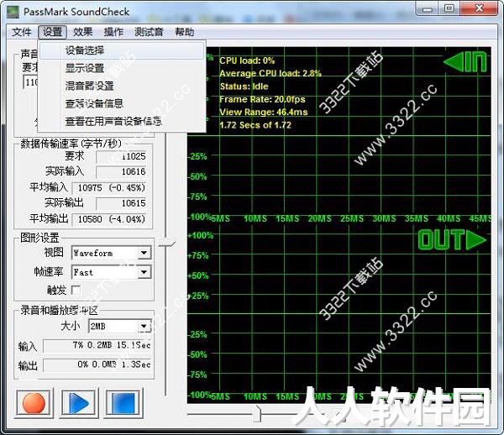Choose 设备选择 from the settings menu

(x=122, y=50)
